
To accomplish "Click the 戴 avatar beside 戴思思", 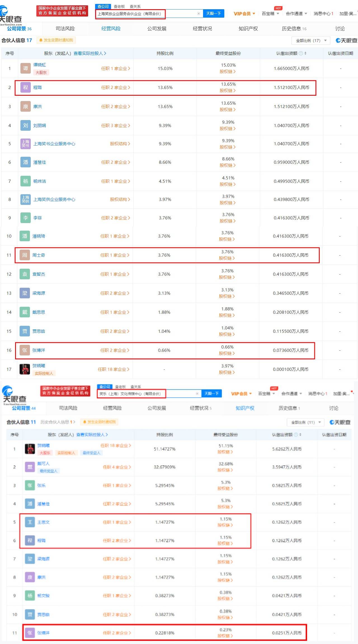I will click(x=25, y=312).
